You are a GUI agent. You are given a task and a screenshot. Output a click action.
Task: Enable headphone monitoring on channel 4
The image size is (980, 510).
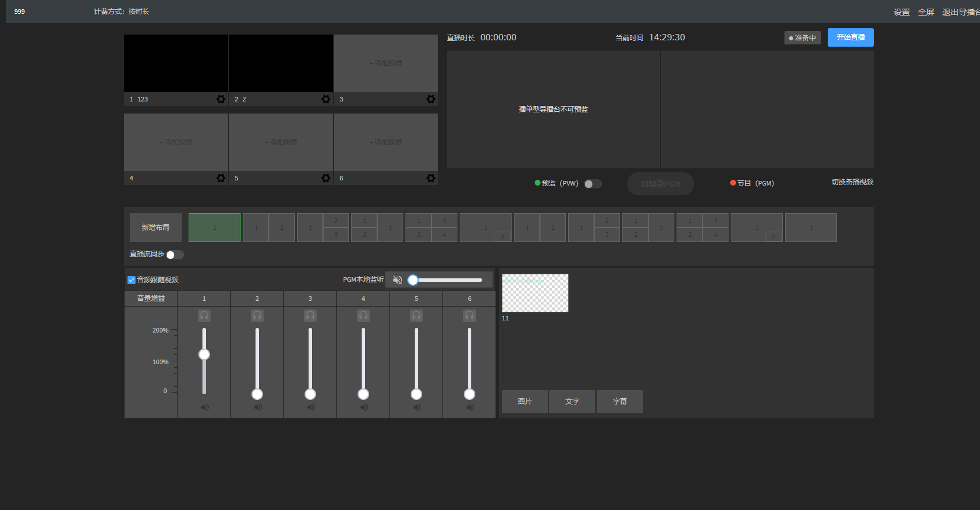tap(363, 316)
